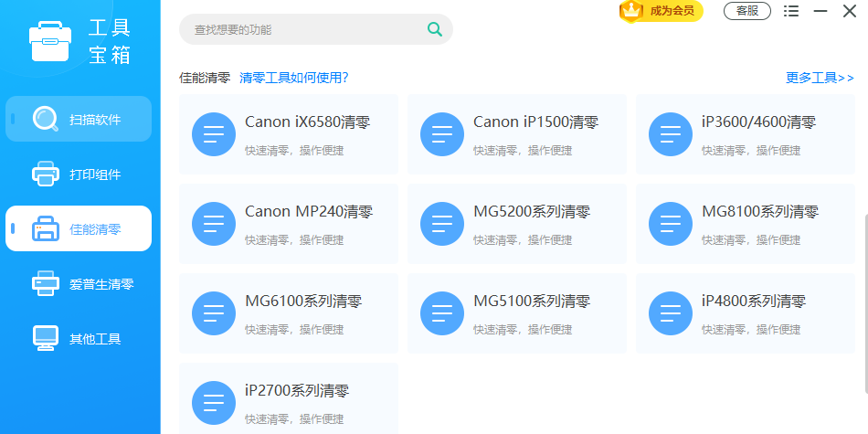The image size is (868, 434).
Task: Click the MG8100系列清零 round icon
Action: (671, 224)
